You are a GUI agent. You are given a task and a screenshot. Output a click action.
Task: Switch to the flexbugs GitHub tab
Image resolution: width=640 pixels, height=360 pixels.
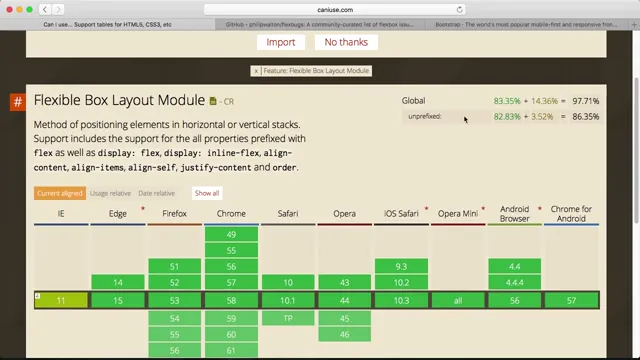coord(320,24)
